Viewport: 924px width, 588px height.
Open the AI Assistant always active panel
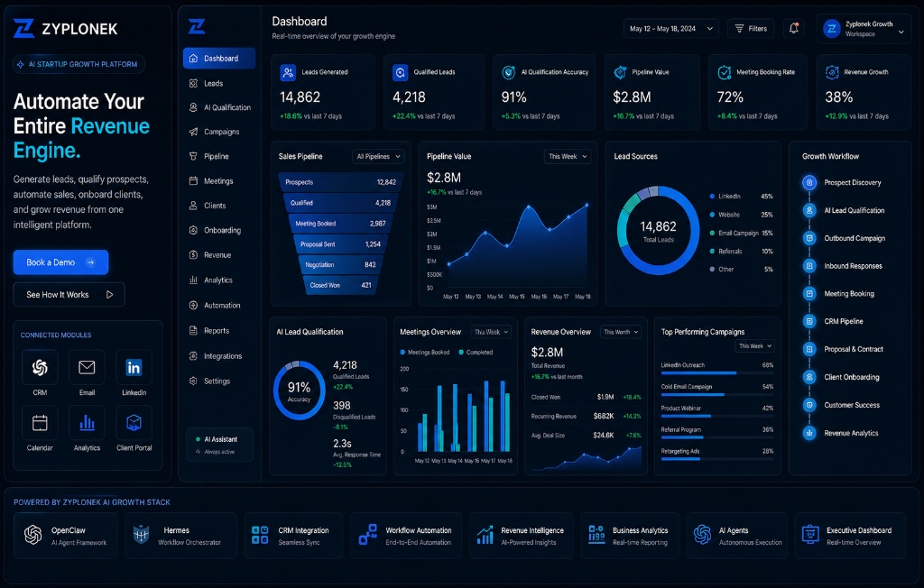tap(220, 445)
